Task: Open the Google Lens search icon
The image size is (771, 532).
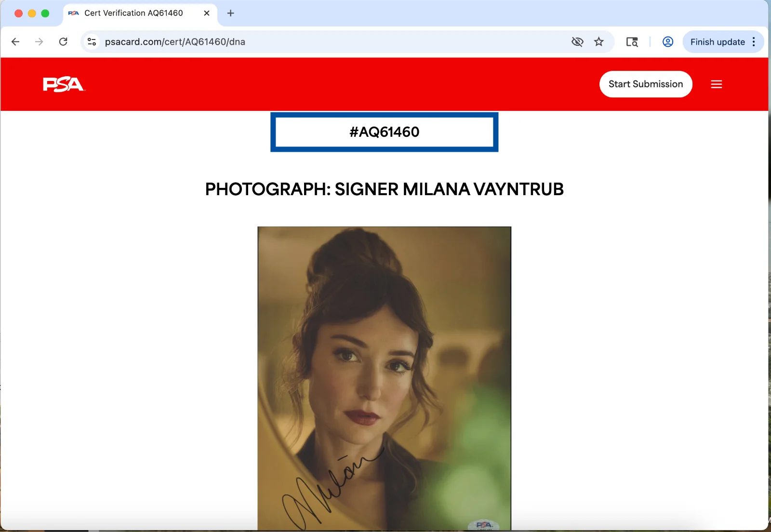Action: (632, 42)
